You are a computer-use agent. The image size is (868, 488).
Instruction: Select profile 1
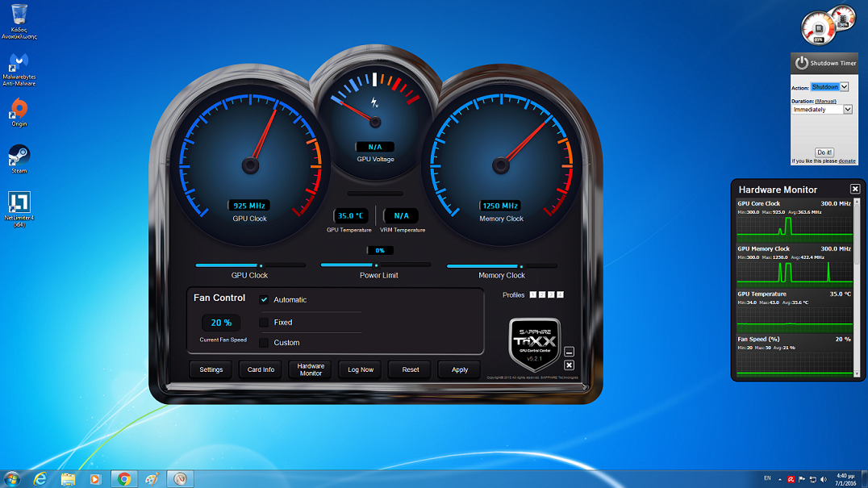(x=533, y=295)
